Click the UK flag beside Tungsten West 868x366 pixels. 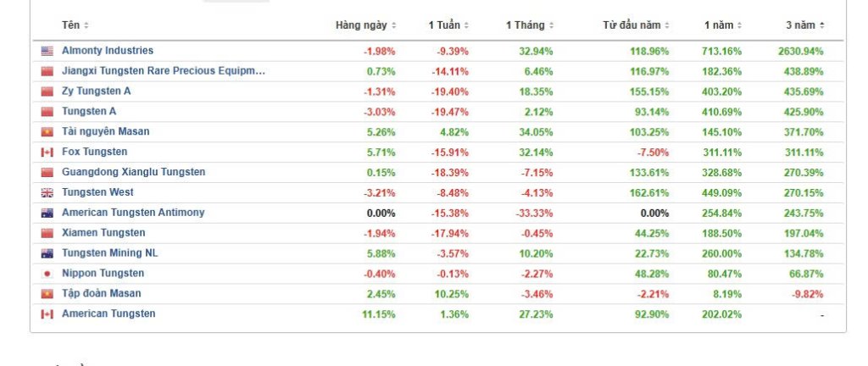point(47,193)
